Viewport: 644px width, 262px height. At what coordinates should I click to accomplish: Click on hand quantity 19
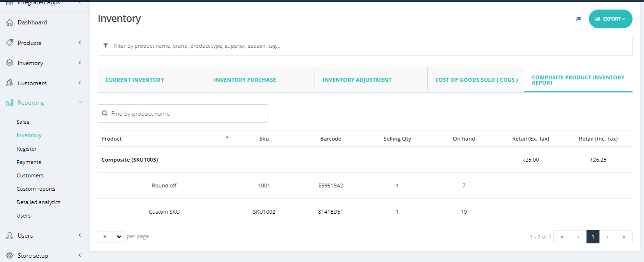coord(464,212)
